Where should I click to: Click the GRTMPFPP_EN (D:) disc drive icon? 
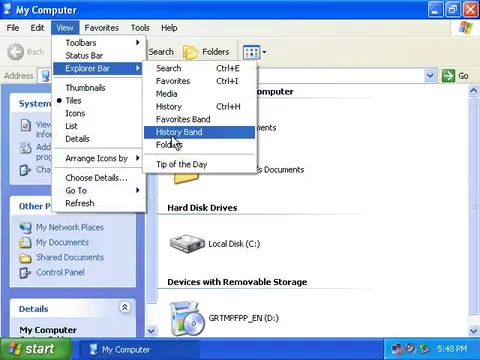[187, 318]
